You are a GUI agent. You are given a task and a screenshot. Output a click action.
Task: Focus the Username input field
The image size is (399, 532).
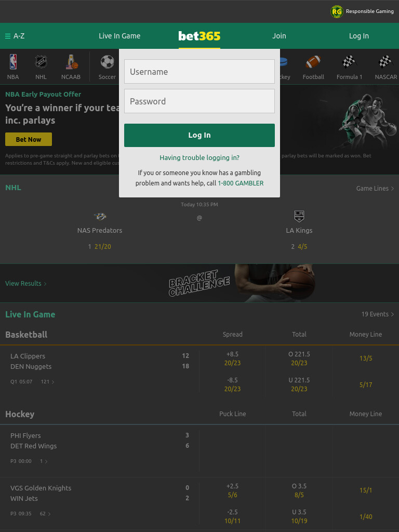[x=199, y=71]
